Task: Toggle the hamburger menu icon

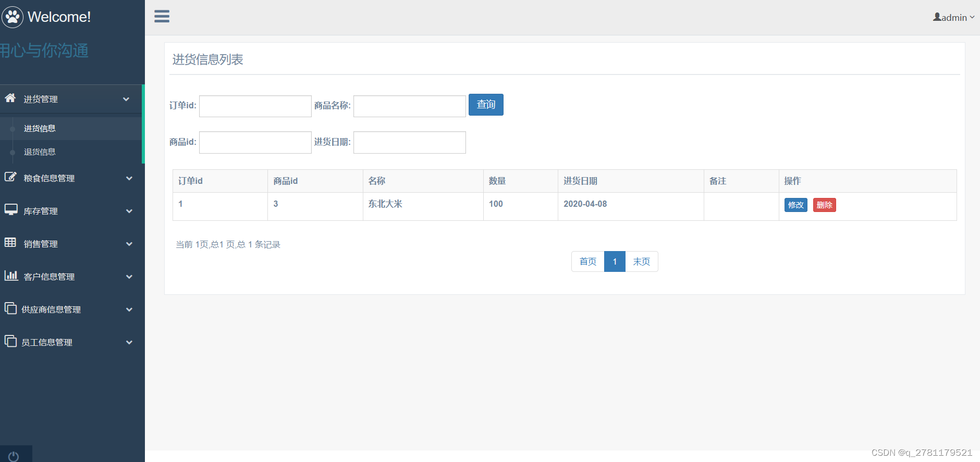Action: (x=162, y=17)
